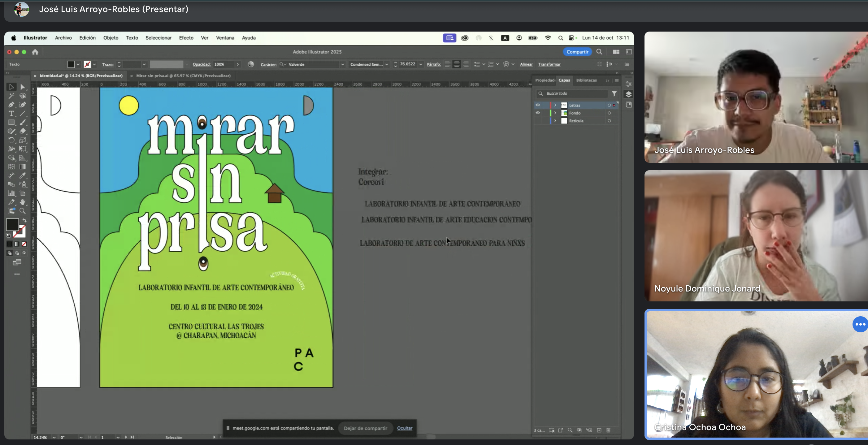Click Dejar de compartir button
The width and height of the screenshot is (868, 445).
[x=365, y=428]
